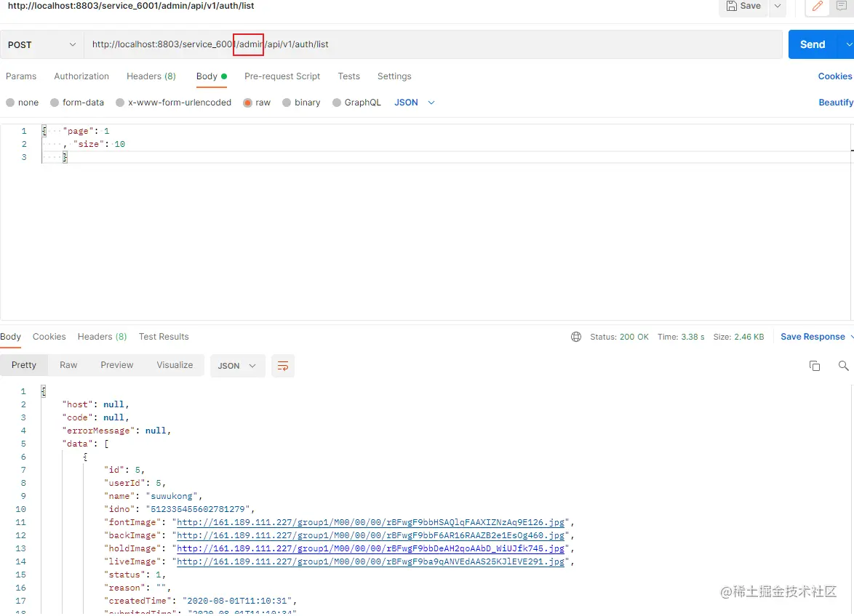
Task: Open the backImage URL link
Action: pos(370,535)
